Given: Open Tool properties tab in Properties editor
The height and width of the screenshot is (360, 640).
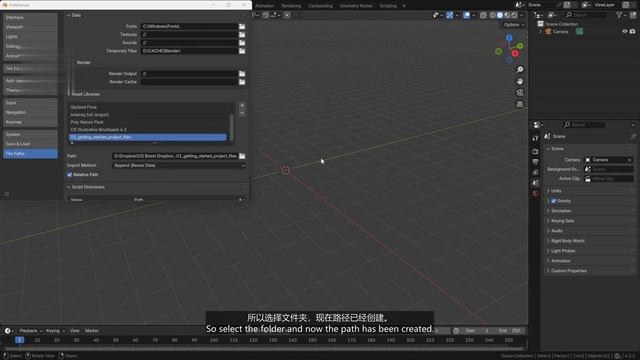Looking at the screenshot, I should (x=535, y=138).
